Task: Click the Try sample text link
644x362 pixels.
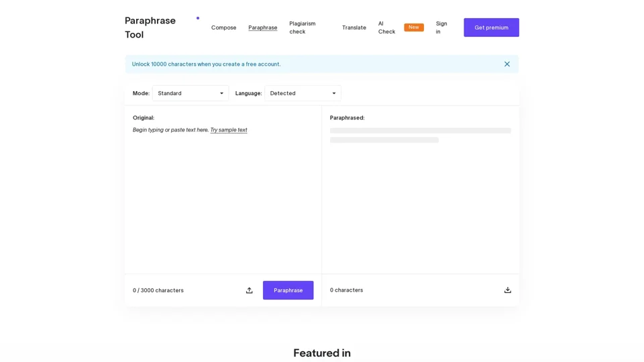Action: point(229,130)
